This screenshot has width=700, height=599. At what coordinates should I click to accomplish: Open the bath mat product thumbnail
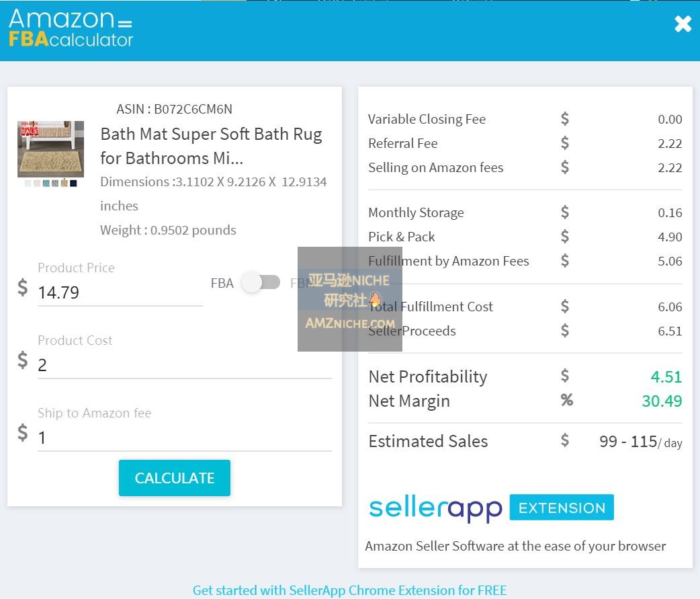tap(50, 149)
